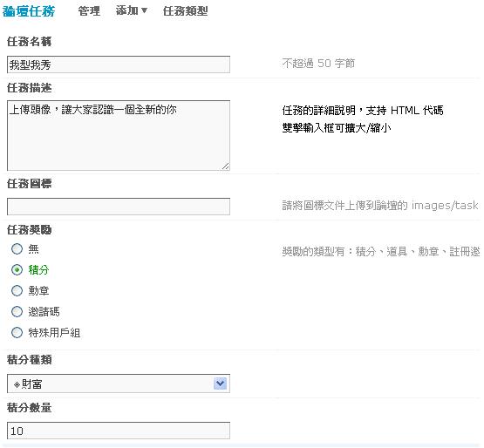Image resolution: width=484 pixels, height=448 pixels.
Task: Click the 積分 radio label text
Action: pos(38,270)
